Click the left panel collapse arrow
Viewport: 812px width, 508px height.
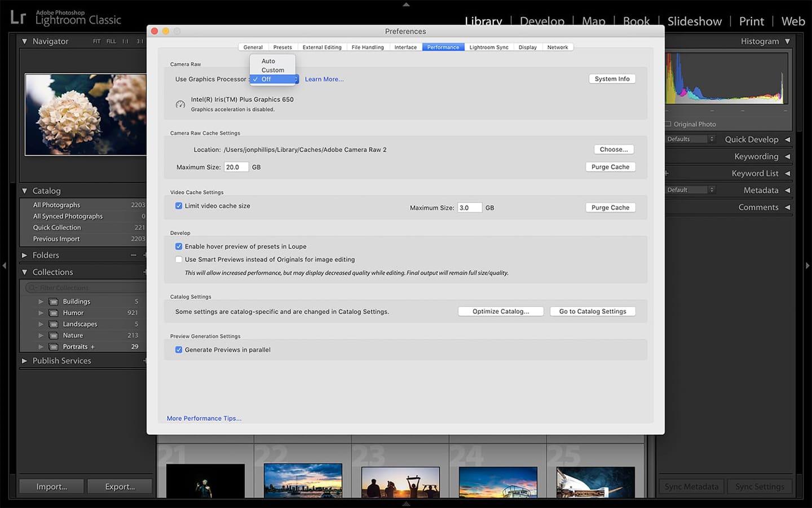(x=4, y=265)
